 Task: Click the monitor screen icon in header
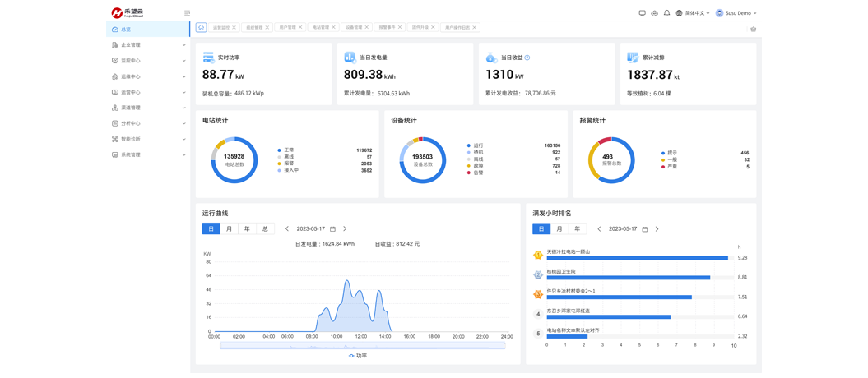tap(642, 13)
